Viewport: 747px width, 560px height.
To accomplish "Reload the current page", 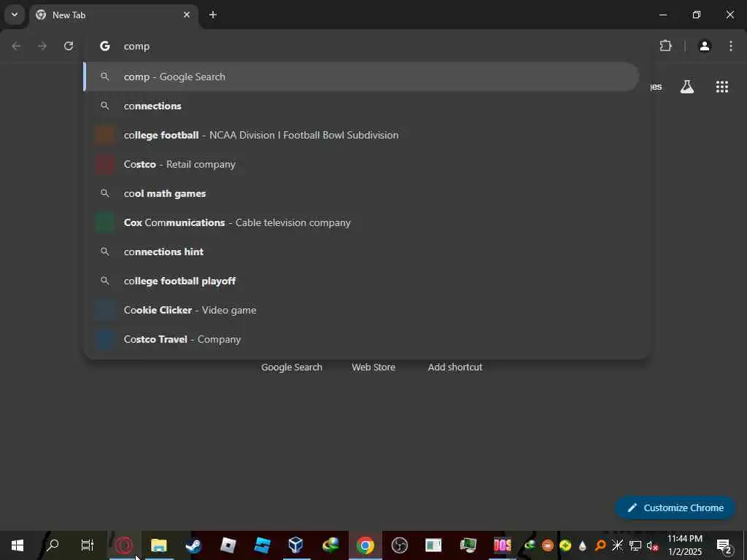I will click(x=69, y=46).
